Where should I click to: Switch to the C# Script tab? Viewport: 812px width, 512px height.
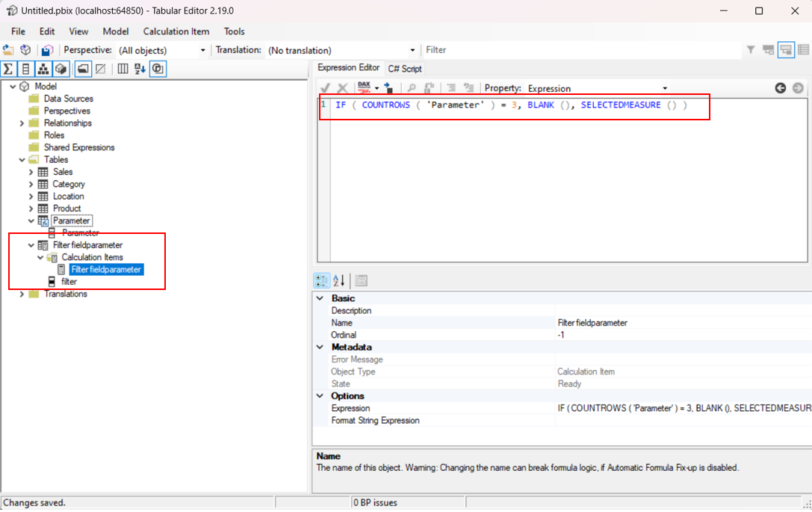pos(405,69)
